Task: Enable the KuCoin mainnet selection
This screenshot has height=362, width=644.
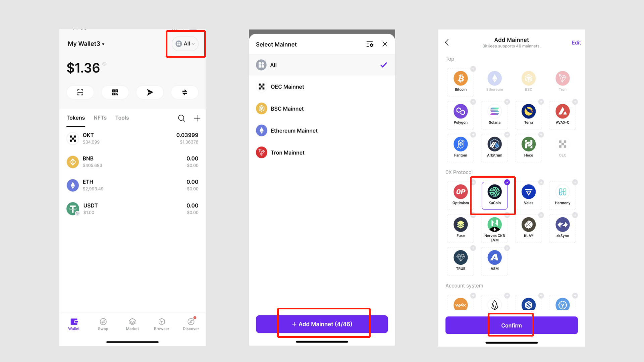Action: 494,193
